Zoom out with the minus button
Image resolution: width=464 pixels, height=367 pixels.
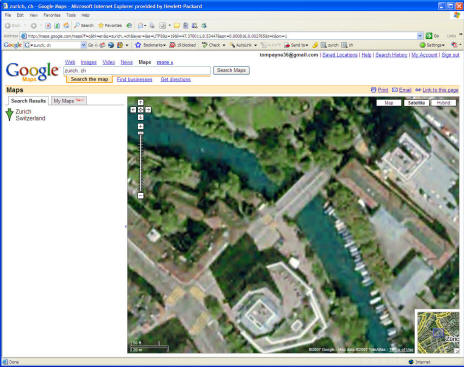click(x=140, y=196)
